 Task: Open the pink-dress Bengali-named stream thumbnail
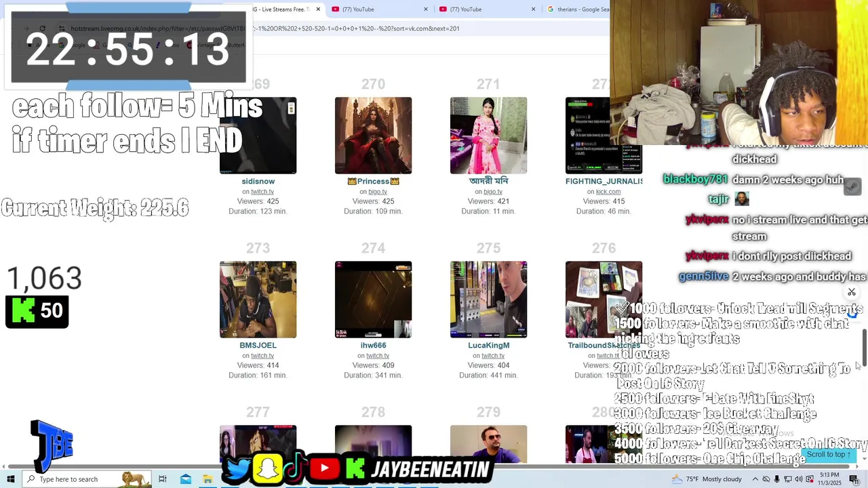tap(488, 136)
